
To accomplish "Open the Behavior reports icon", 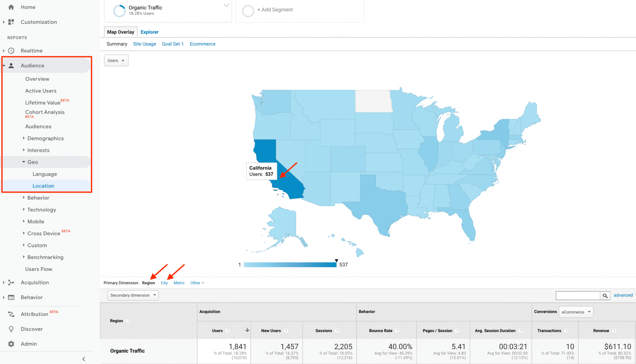I will click(12, 297).
